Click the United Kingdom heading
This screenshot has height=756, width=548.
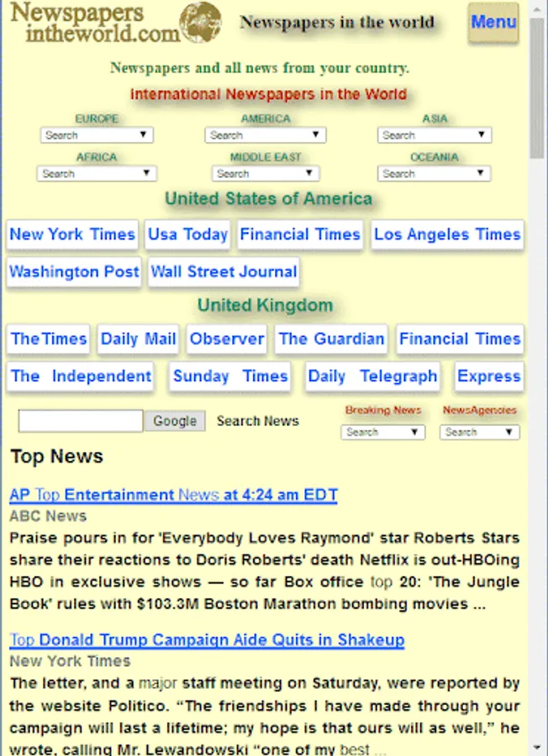(x=266, y=305)
